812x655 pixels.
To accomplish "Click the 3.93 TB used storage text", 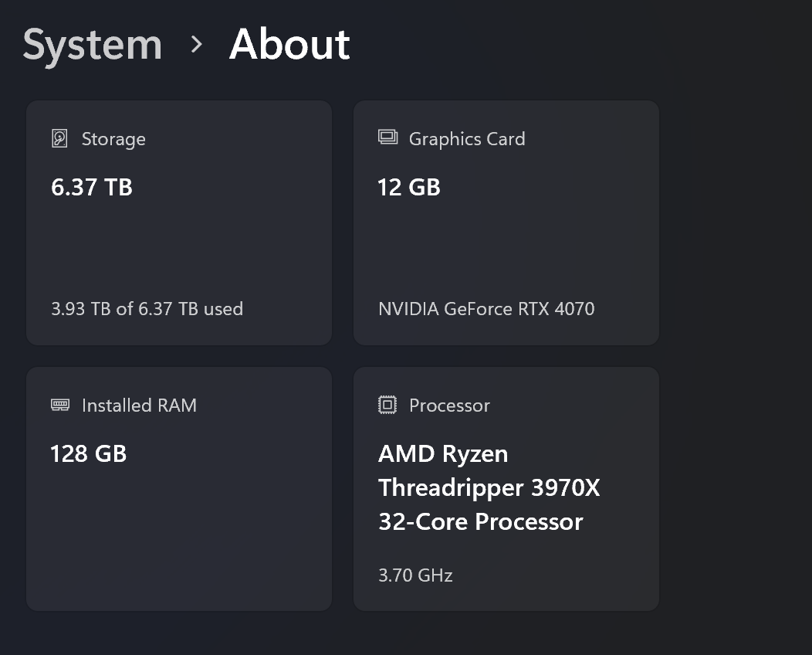I will (x=147, y=309).
